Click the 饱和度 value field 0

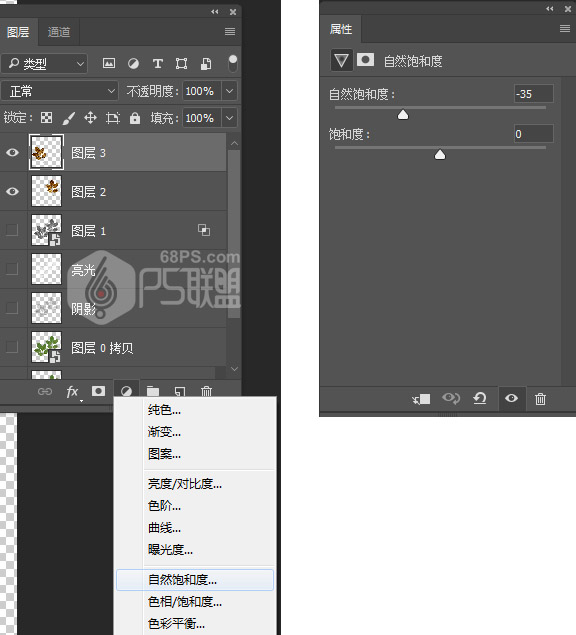click(x=533, y=134)
